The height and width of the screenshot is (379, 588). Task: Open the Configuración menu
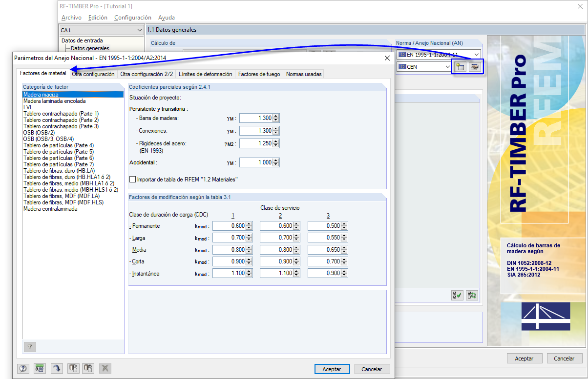click(133, 18)
